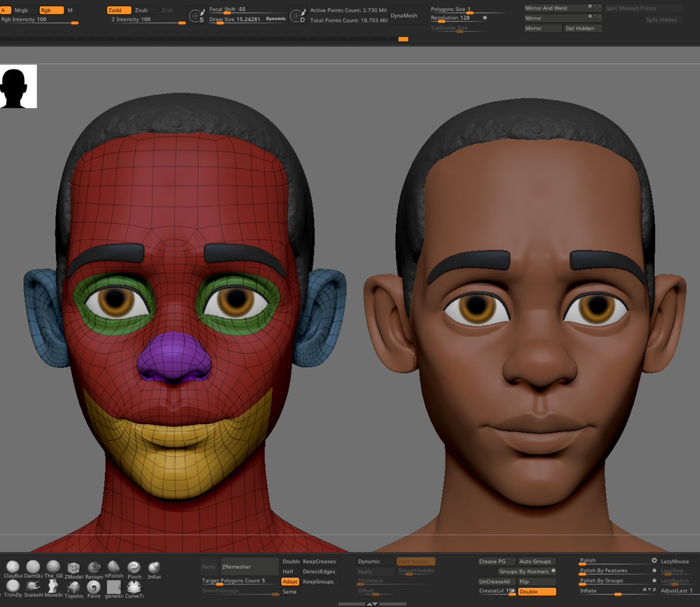Screen dimensions: 700x607
Task: Click the CreaseLvl slider
Action: (x=496, y=591)
